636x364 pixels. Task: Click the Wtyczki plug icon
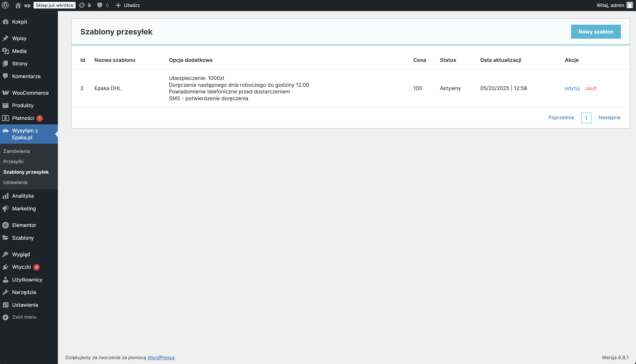[x=6, y=267]
